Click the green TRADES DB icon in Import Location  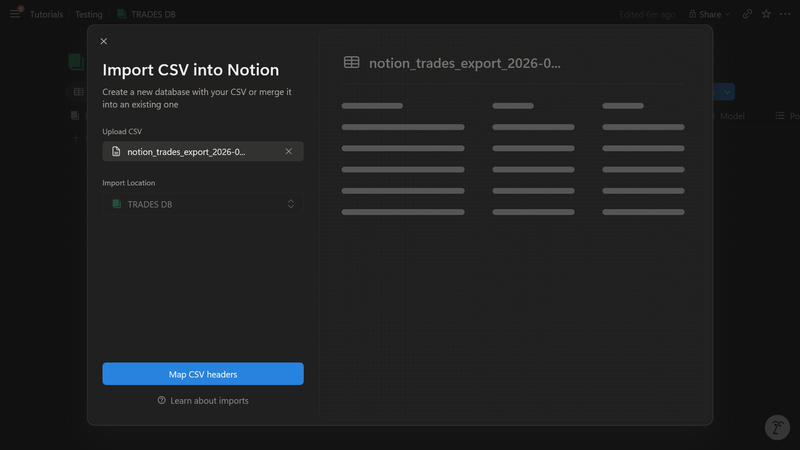[116, 204]
